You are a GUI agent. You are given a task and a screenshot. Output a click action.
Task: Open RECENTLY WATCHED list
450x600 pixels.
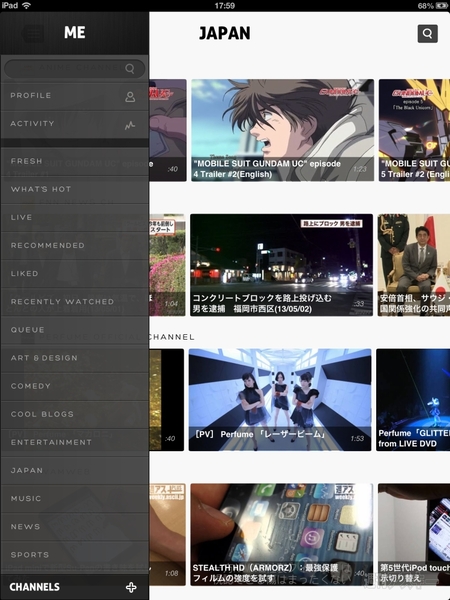(75, 302)
